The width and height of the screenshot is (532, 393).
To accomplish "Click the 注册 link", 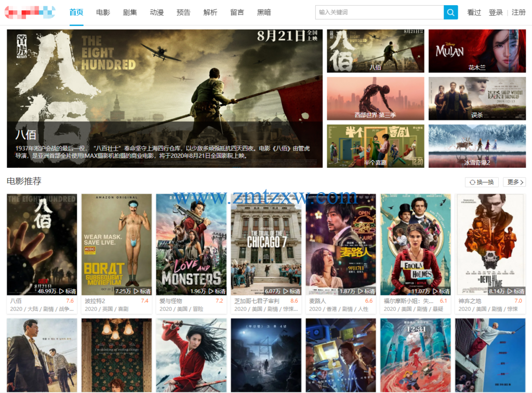I will coord(518,12).
